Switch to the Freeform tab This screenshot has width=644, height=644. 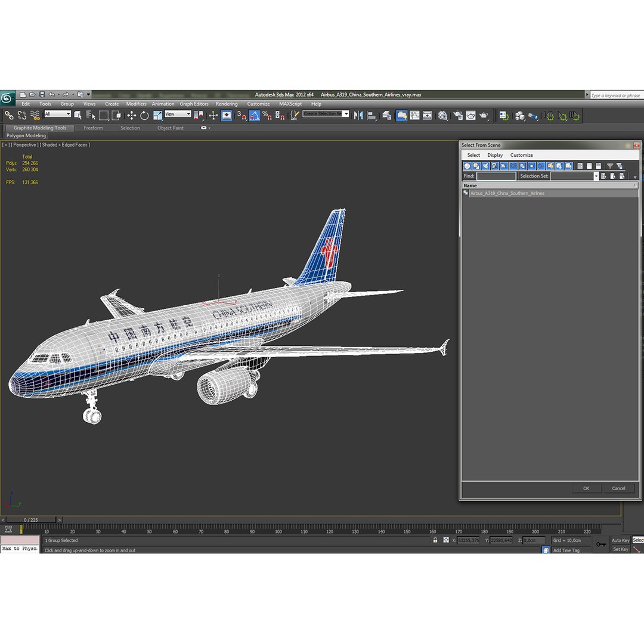point(93,128)
